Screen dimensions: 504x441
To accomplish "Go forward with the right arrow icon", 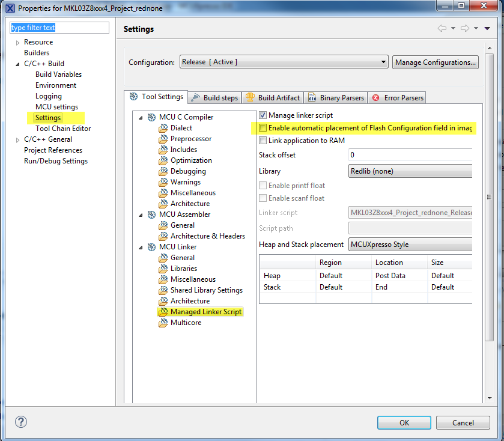I will [465, 28].
